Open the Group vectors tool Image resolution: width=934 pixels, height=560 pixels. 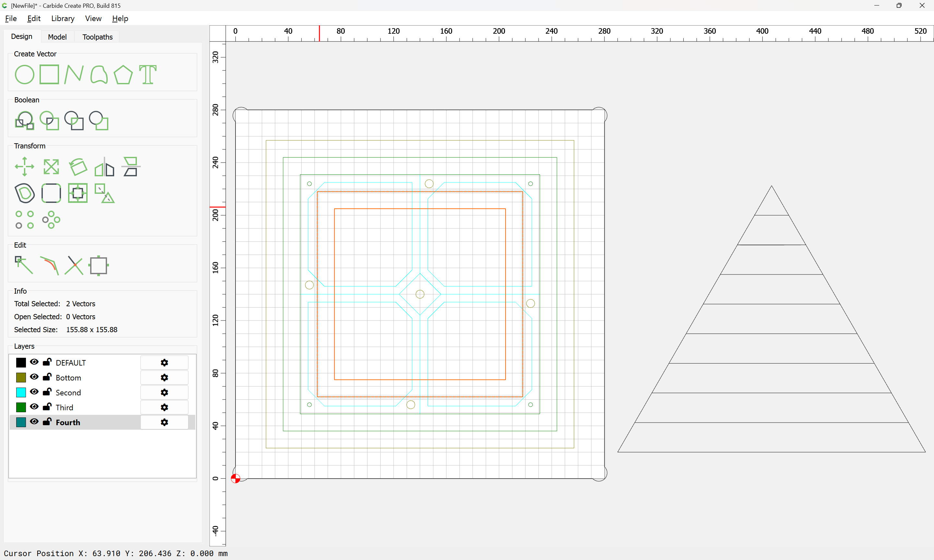[104, 193]
